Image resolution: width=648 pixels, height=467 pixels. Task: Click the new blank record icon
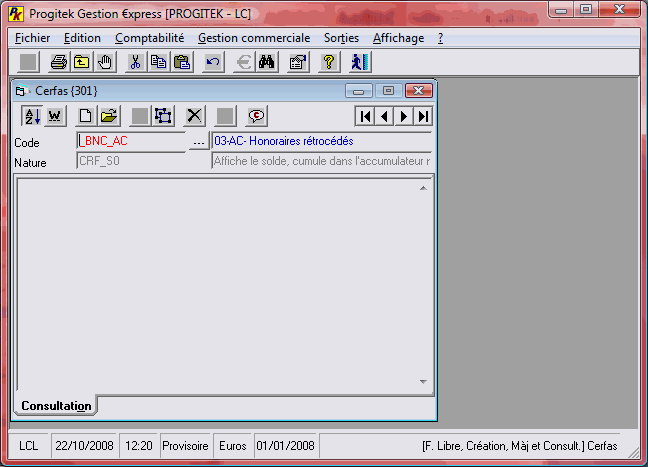point(86,116)
